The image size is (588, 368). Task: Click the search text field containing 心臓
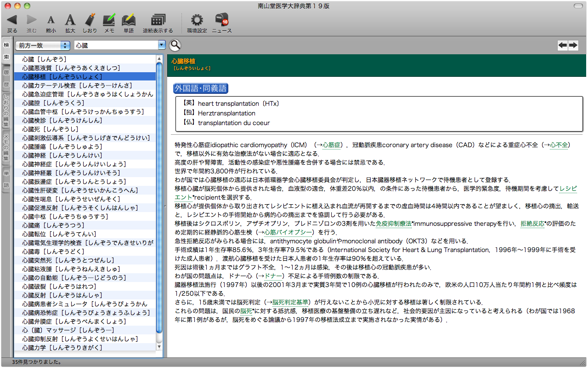(x=115, y=45)
